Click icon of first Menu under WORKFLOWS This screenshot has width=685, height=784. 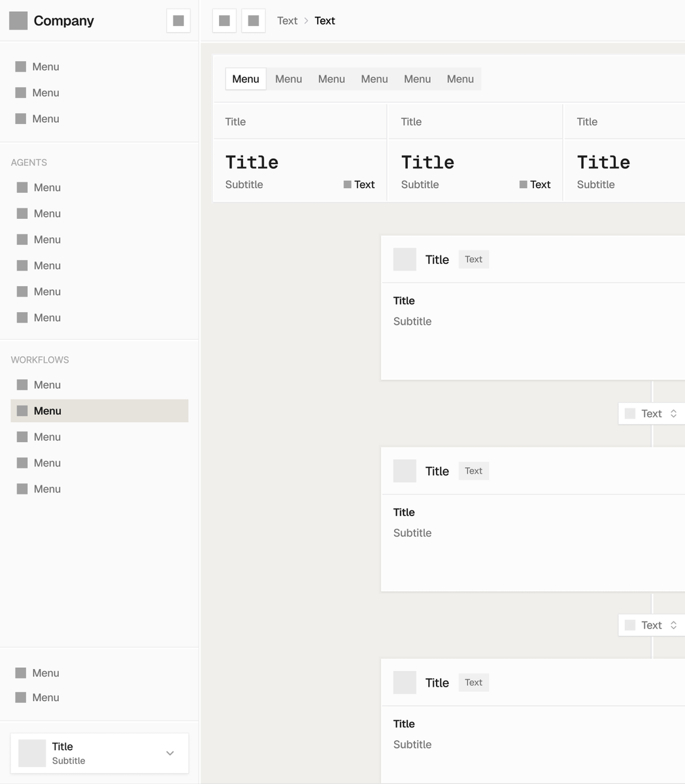click(22, 385)
